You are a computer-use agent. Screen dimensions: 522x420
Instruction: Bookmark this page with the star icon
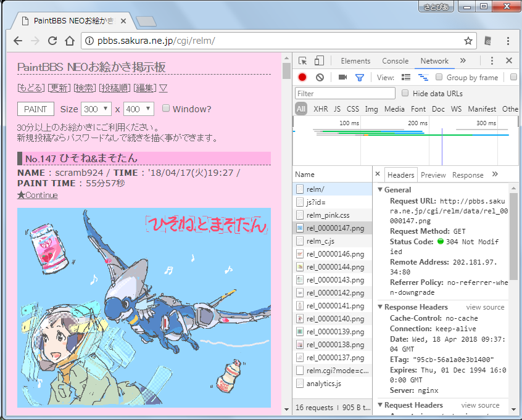pyautogui.click(x=468, y=41)
